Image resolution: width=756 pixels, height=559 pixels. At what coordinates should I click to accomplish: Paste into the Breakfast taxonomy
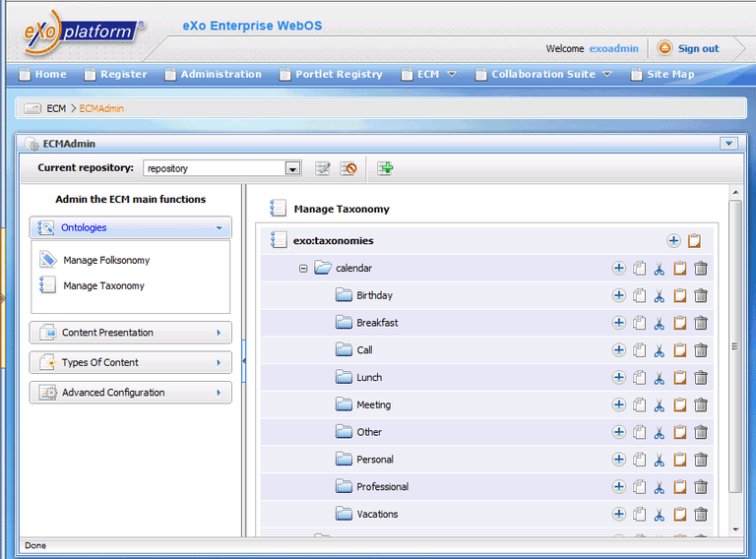click(x=680, y=323)
